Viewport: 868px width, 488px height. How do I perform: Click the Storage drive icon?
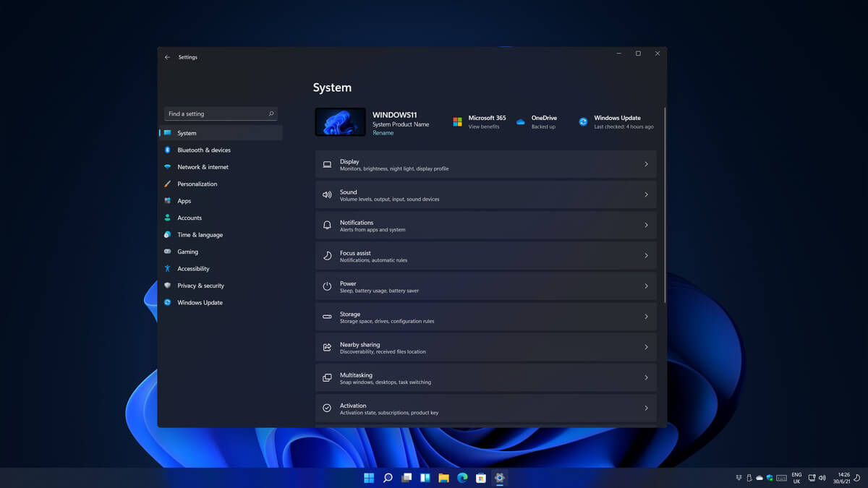click(327, 317)
